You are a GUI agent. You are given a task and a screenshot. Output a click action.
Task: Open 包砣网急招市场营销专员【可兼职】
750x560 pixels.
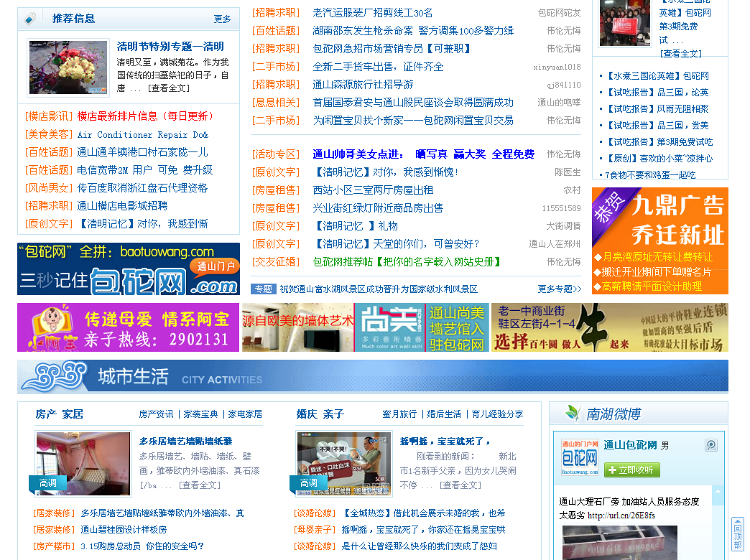point(392,49)
